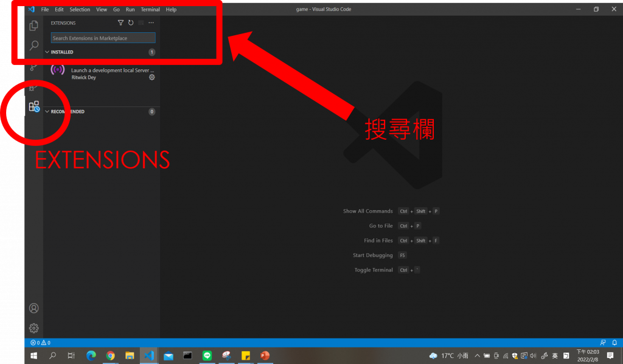Refresh the extensions list
Image resolution: width=623 pixels, height=364 pixels.
[131, 22]
